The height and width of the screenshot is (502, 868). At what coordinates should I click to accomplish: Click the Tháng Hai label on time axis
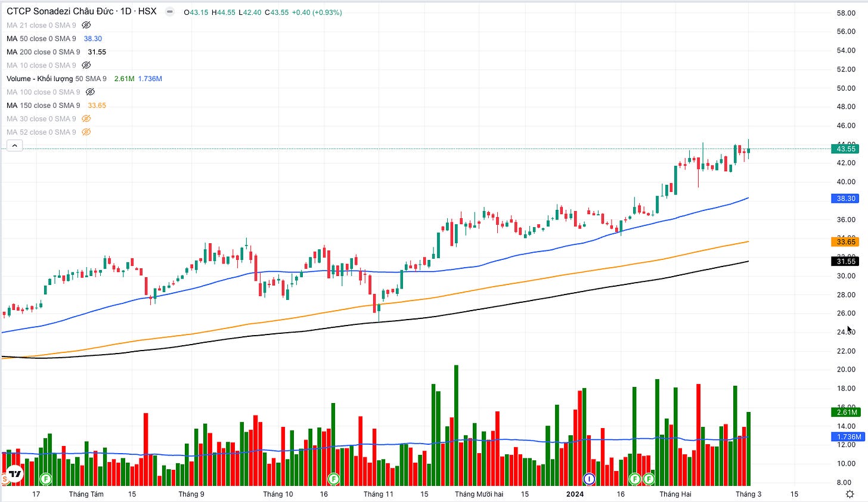pyautogui.click(x=675, y=494)
